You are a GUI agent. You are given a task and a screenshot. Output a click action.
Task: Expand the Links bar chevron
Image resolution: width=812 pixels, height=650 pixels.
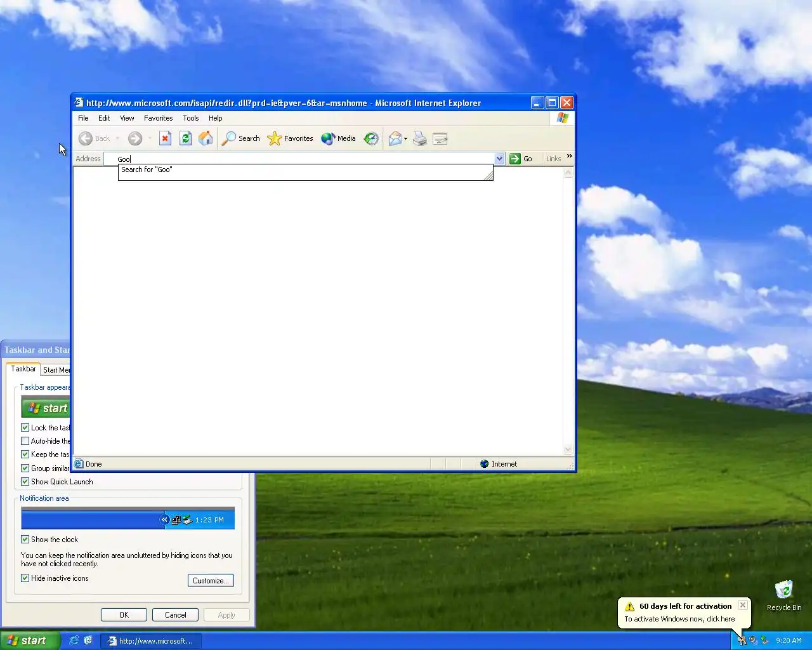pyautogui.click(x=569, y=156)
